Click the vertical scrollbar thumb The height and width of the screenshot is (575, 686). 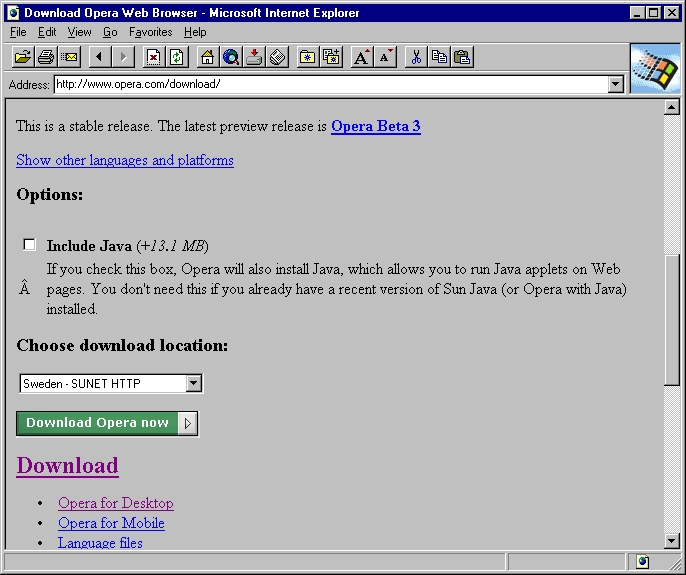[x=672, y=320]
